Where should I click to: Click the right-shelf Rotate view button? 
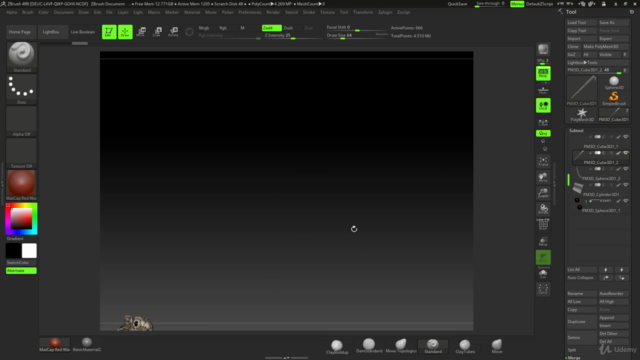(543, 209)
